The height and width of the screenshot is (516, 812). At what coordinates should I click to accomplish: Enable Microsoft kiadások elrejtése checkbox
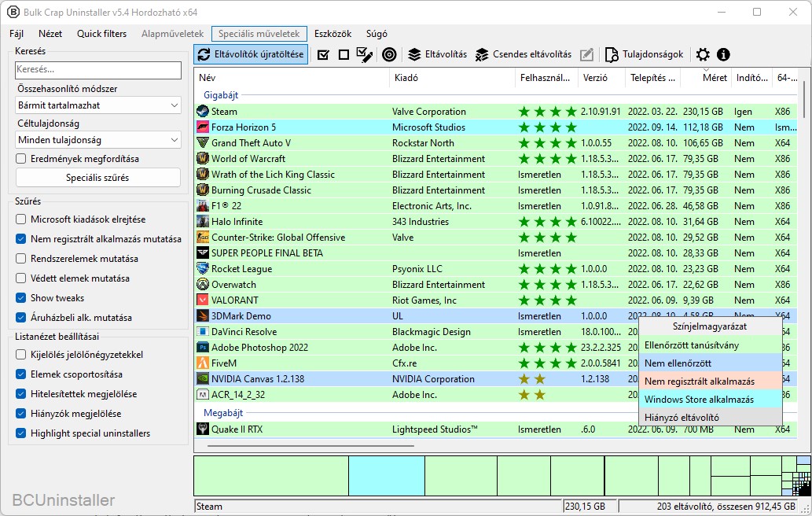pyautogui.click(x=21, y=219)
